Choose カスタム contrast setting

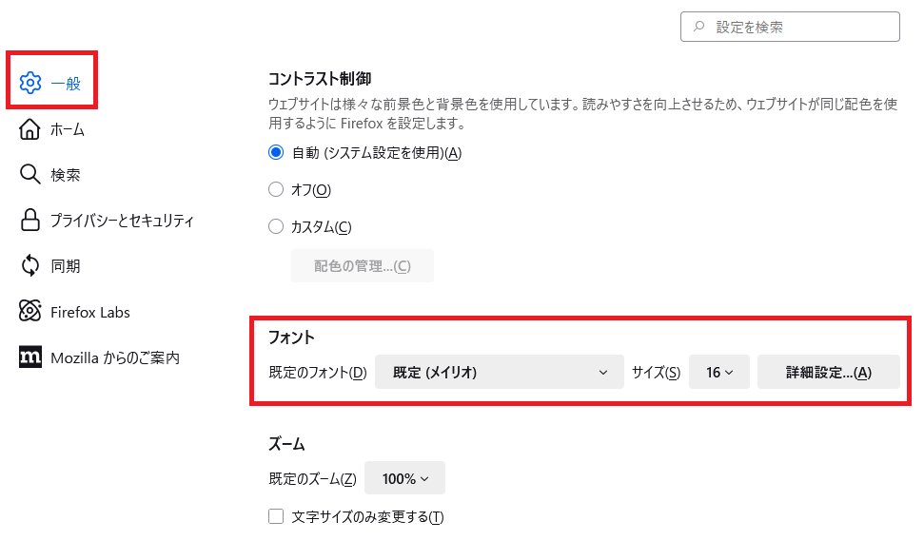[x=276, y=226]
